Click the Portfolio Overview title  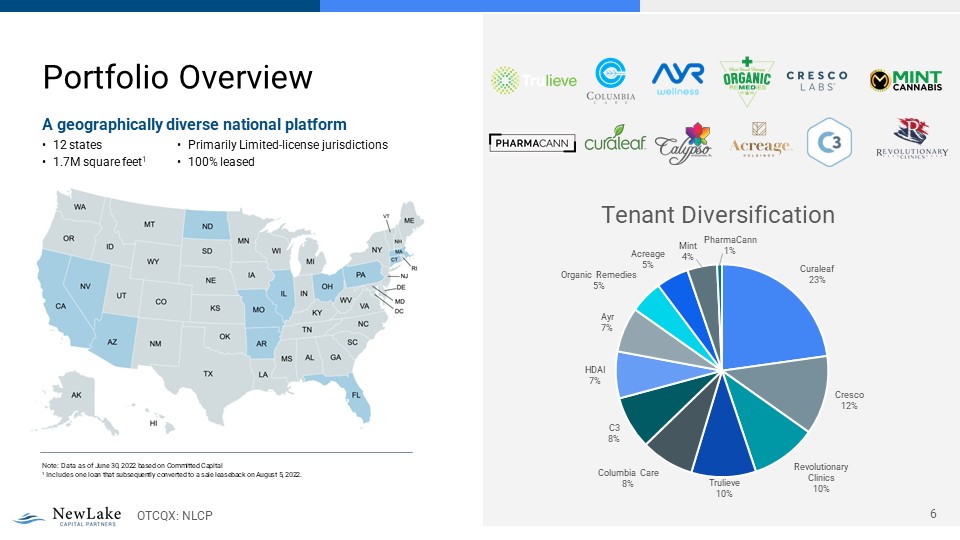(x=178, y=77)
